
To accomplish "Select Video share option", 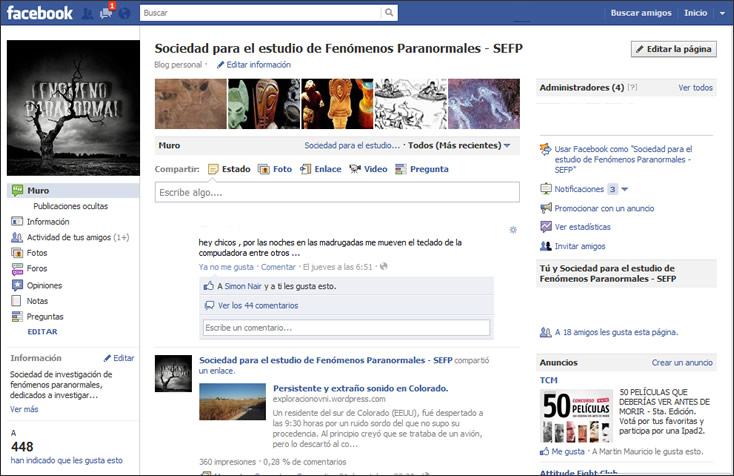I will [368, 169].
